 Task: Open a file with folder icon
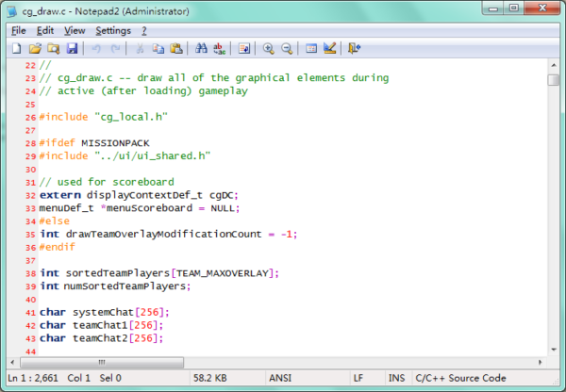[x=35, y=48]
